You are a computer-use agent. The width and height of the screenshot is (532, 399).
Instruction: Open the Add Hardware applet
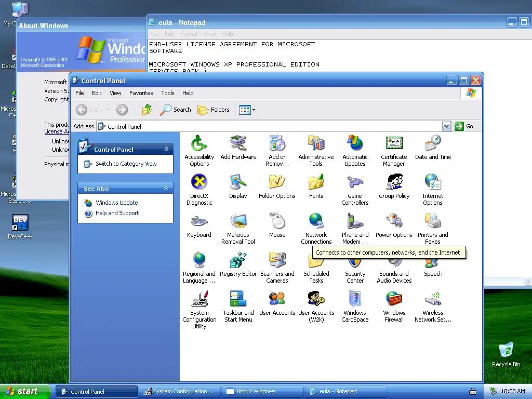(238, 143)
